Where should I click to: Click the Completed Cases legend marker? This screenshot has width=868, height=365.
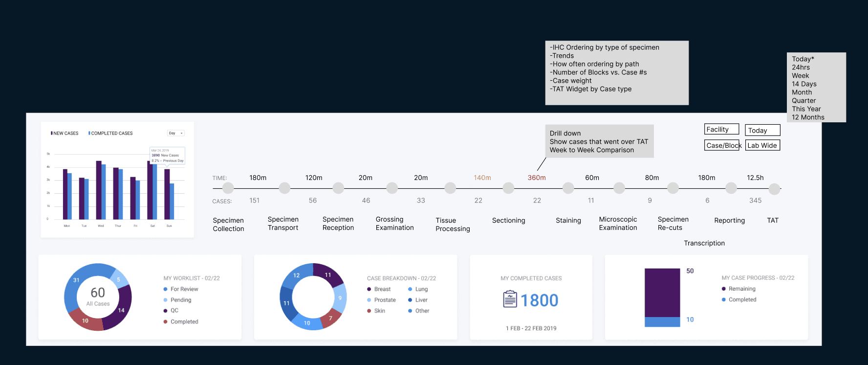(x=89, y=133)
